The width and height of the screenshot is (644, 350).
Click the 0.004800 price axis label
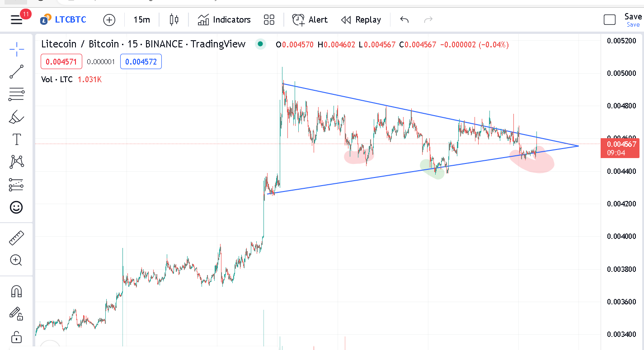coord(621,106)
